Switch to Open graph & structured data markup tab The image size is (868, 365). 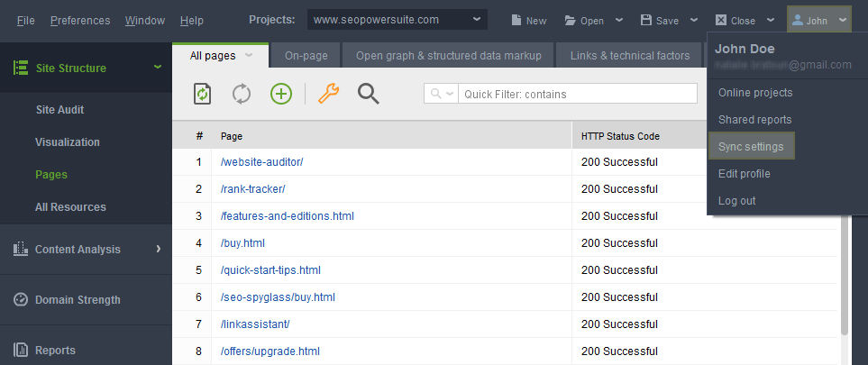(x=448, y=55)
